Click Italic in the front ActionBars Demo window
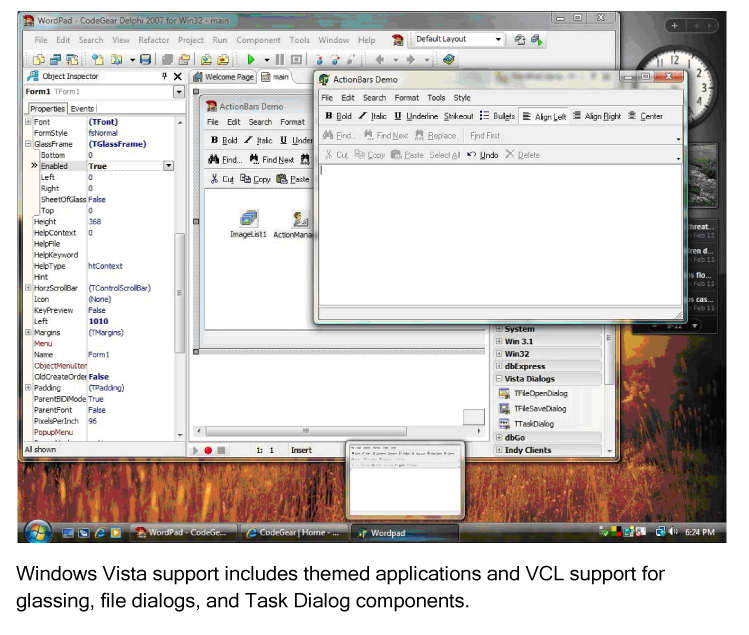749x635 pixels. (373, 116)
